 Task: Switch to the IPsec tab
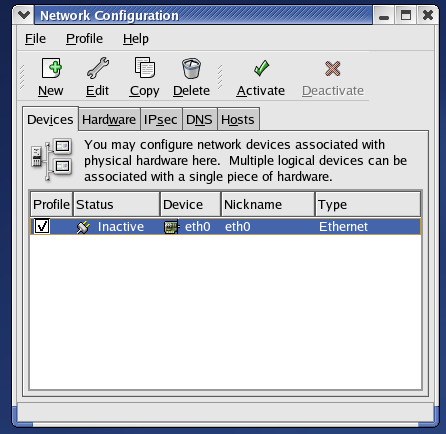(x=161, y=119)
